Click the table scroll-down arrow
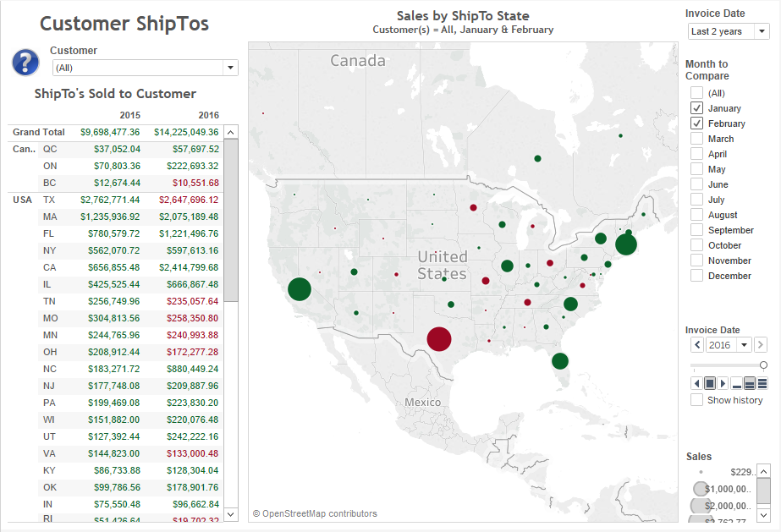The height and width of the screenshot is (532, 781). pos(231,514)
